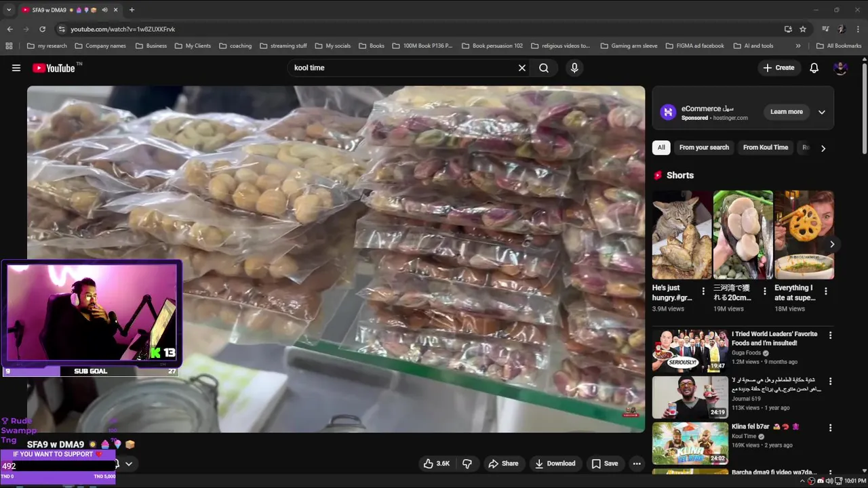Open 'my research' bookmark folder
This screenshot has height=488, width=868.
coord(47,46)
